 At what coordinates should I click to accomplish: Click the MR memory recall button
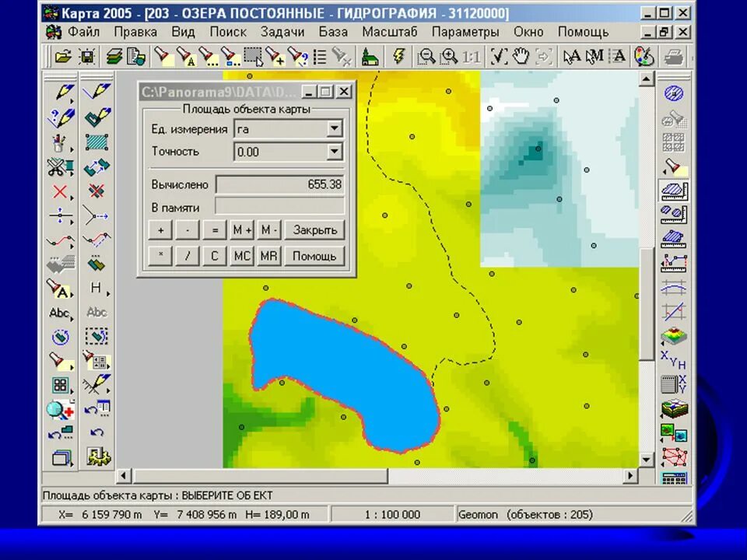pos(268,256)
